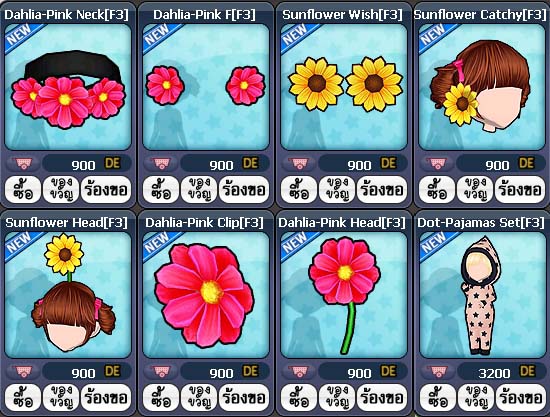Click cart icon under Sunflower Wish item
550x417 pixels.
[299, 163]
